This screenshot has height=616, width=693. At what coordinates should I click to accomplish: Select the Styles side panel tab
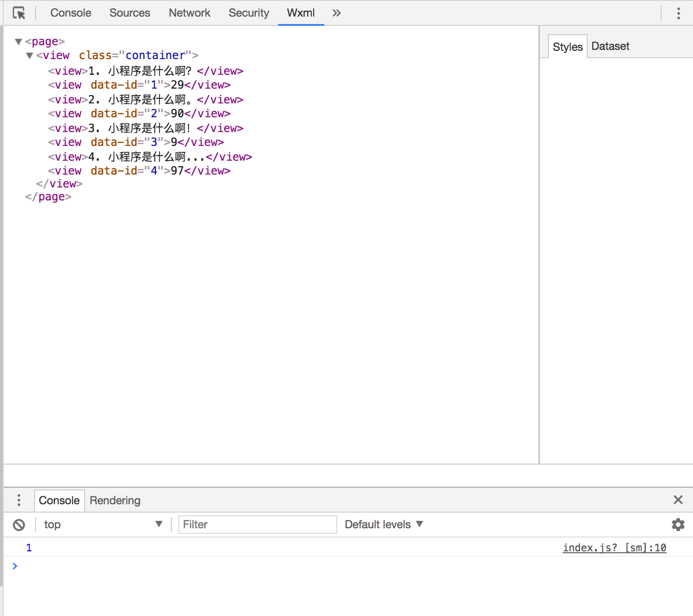click(567, 47)
